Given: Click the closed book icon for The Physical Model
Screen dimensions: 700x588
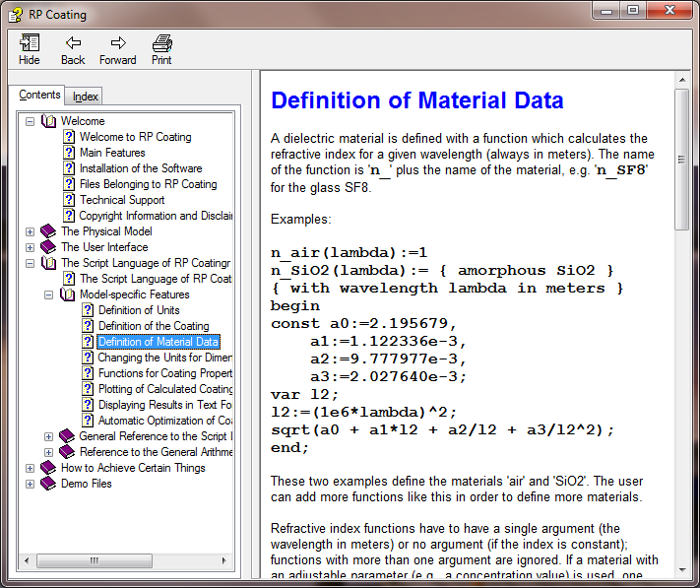Looking at the screenshot, I should (48, 231).
